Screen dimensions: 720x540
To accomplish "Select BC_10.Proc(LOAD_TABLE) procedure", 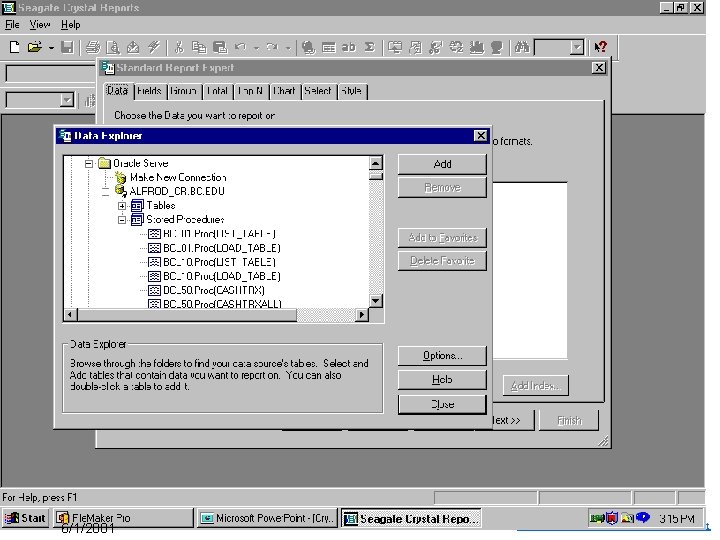I will pos(222,276).
